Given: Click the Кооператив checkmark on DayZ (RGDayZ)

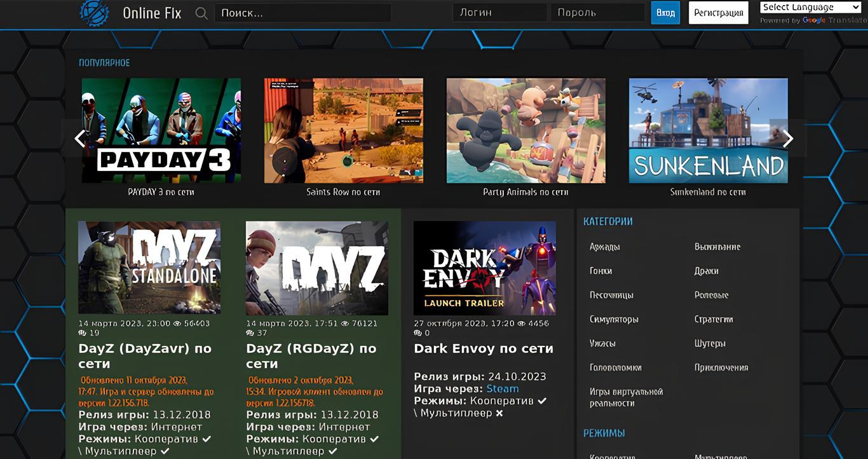Looking at the screenshot, I should point(374,439).
